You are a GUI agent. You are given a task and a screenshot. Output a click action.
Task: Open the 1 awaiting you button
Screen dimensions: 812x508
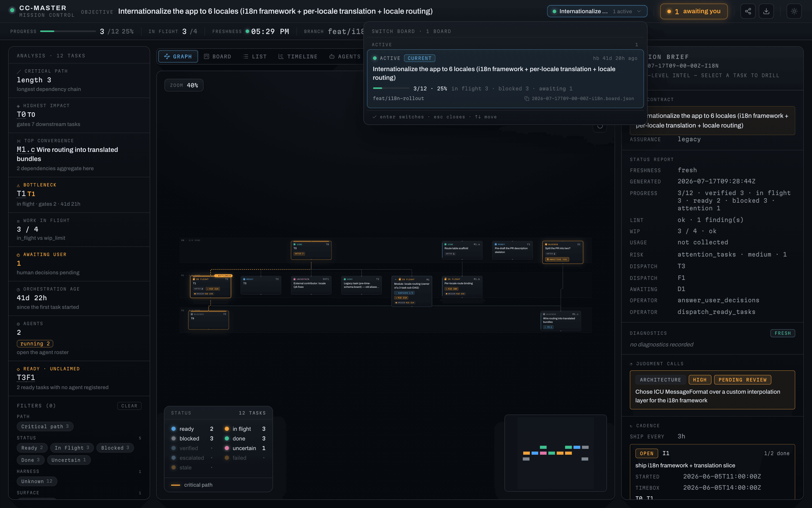point(693,11)
